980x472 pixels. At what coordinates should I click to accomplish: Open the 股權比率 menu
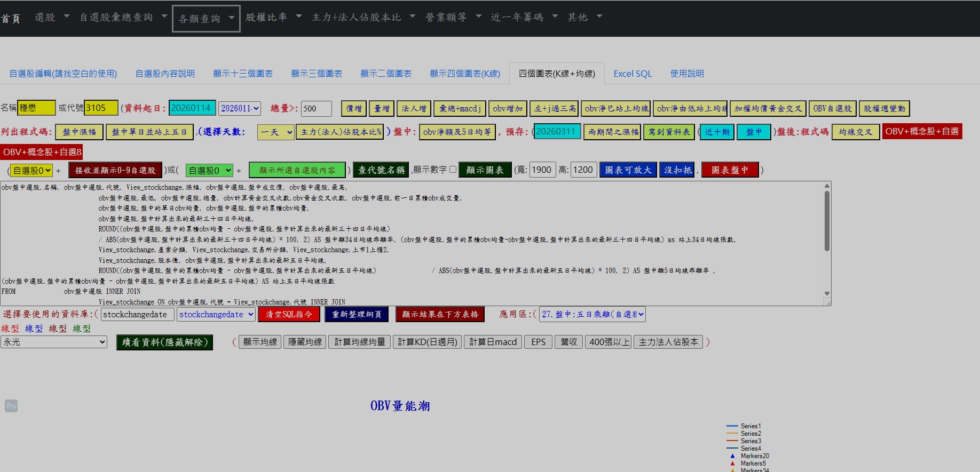point(273,18)
